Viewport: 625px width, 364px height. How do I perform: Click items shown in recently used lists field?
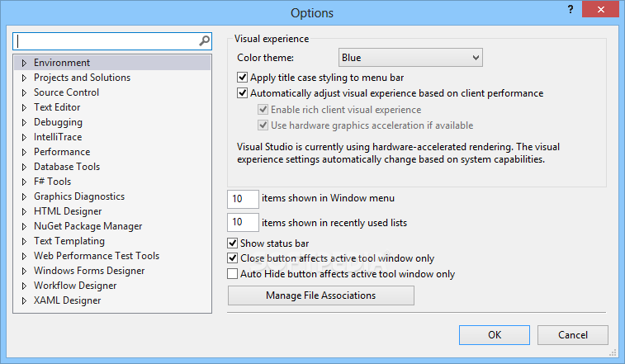pos(243,222)
